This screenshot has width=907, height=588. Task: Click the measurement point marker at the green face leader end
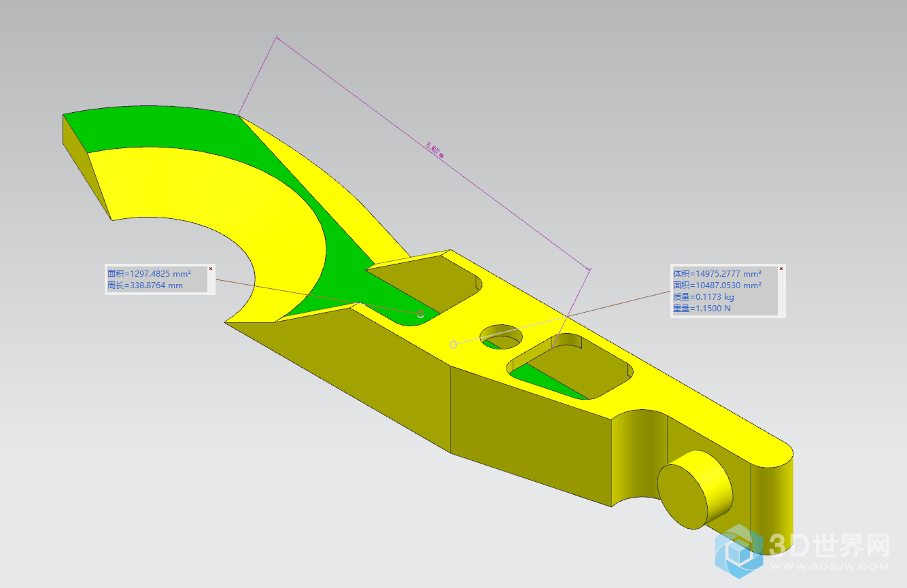(420, 314)
